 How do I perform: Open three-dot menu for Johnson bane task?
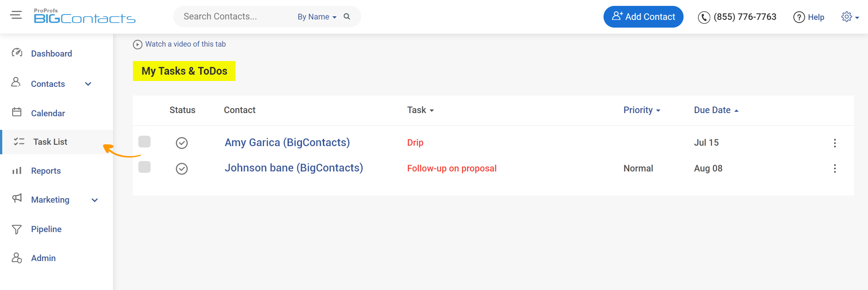tap(835, 168)
